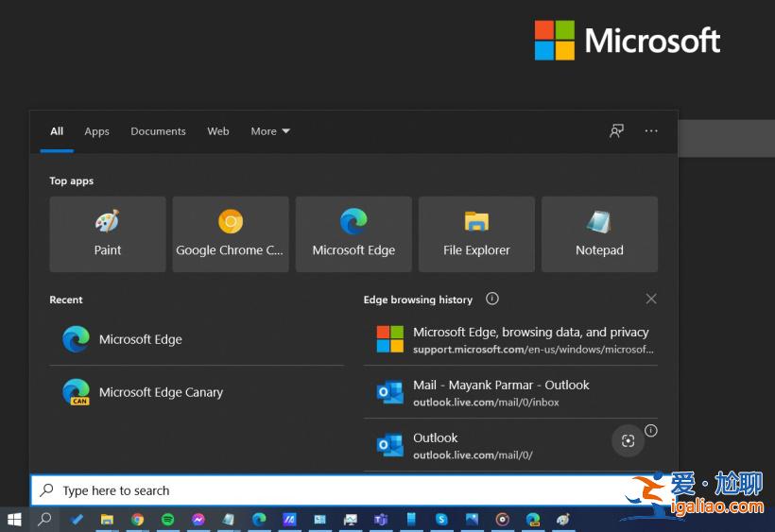Click the taskbar search magnifier icon

[45, 519]
